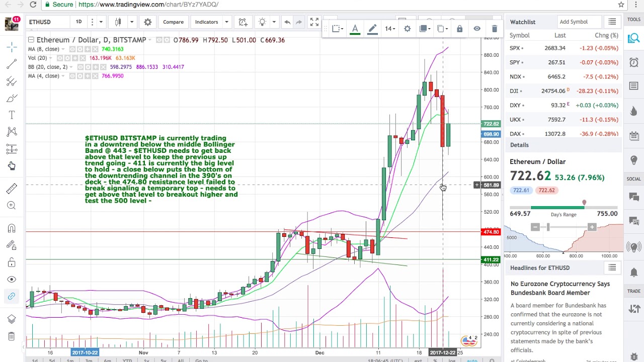Open chart properties gear in top toolbar

coord(147,22)
